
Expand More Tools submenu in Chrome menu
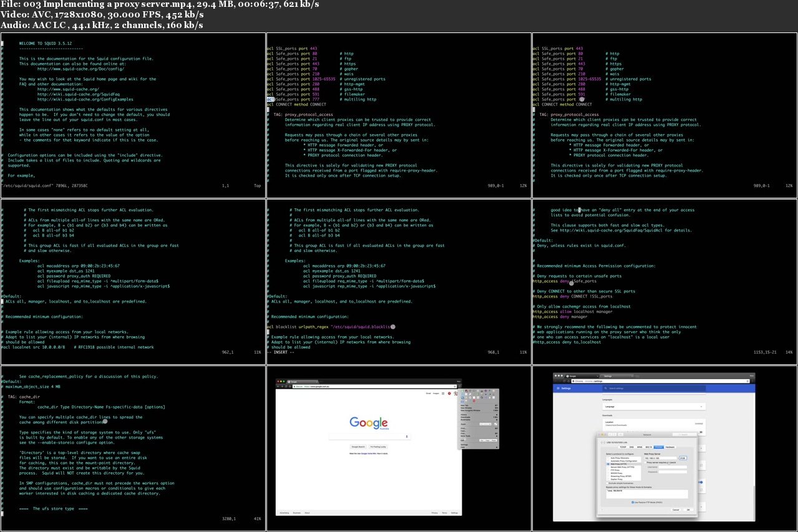click(479, 436)
